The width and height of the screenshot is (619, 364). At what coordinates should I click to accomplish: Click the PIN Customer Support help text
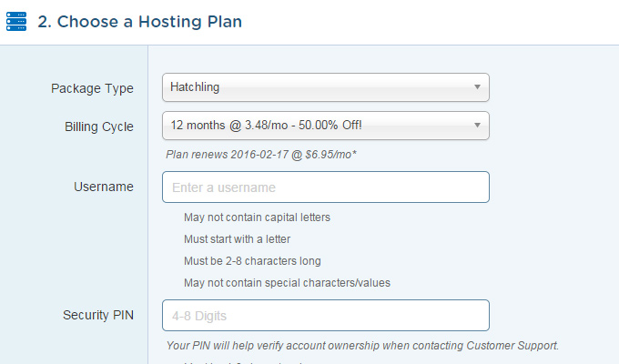pos(362,346)
